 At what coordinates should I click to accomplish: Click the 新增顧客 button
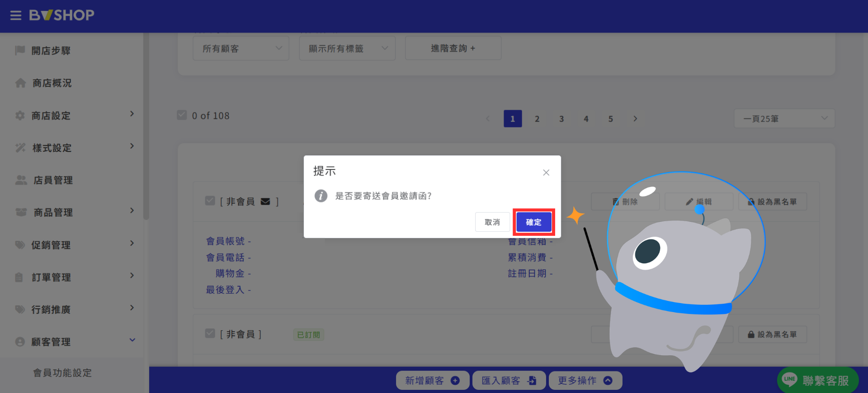tap(433, 380)
